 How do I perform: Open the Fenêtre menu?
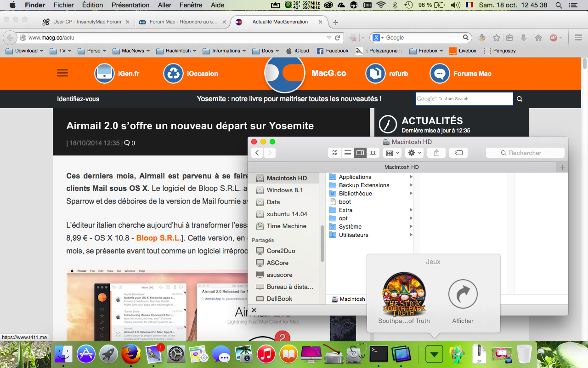(x=191, y=5)
